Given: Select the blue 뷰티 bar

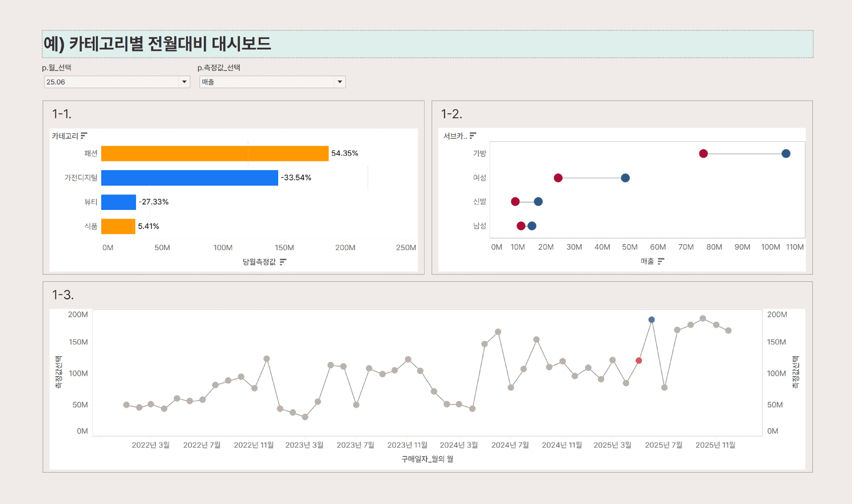Looking at the screenshot, I should pyautogui.click(x=118, y=202).
